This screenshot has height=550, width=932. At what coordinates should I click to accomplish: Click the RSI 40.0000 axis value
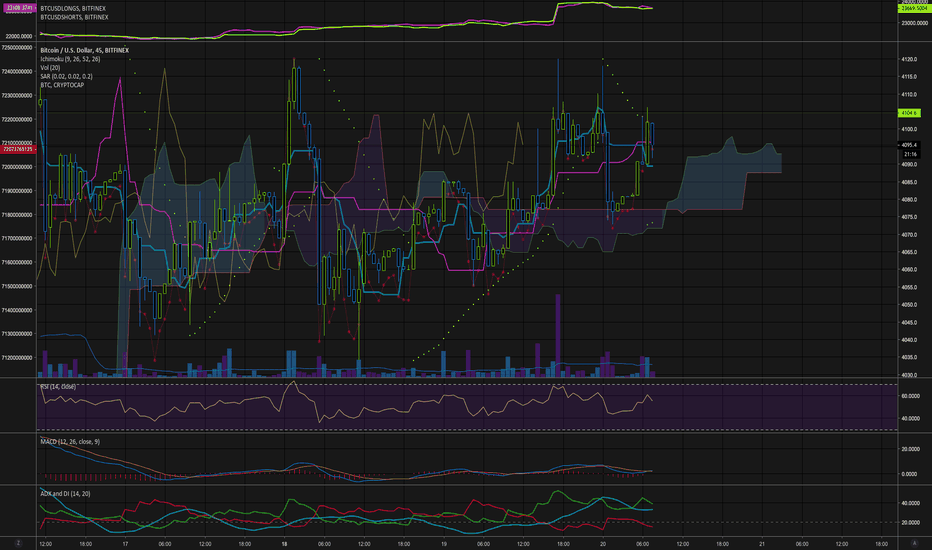911,419
